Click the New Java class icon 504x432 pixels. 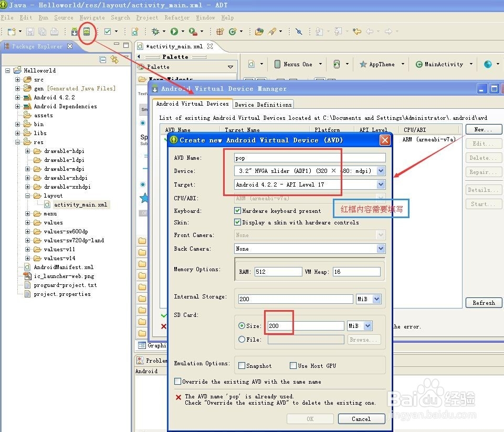(x=233, y=31)
